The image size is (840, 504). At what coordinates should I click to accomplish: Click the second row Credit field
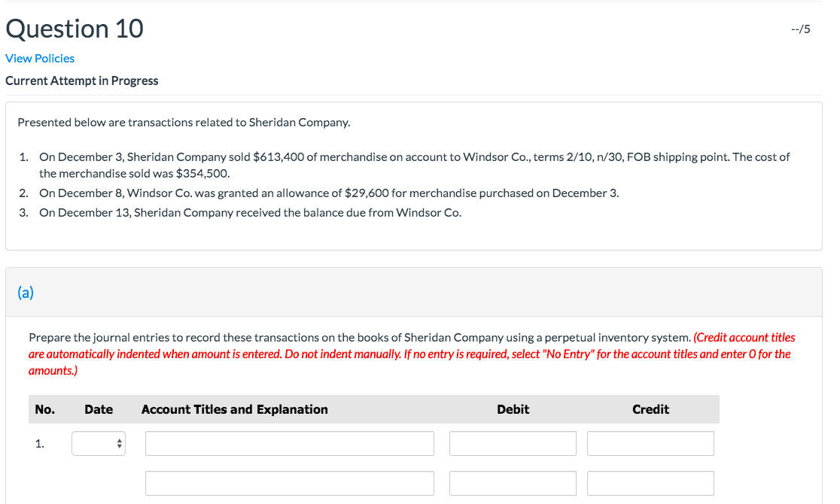650,483
